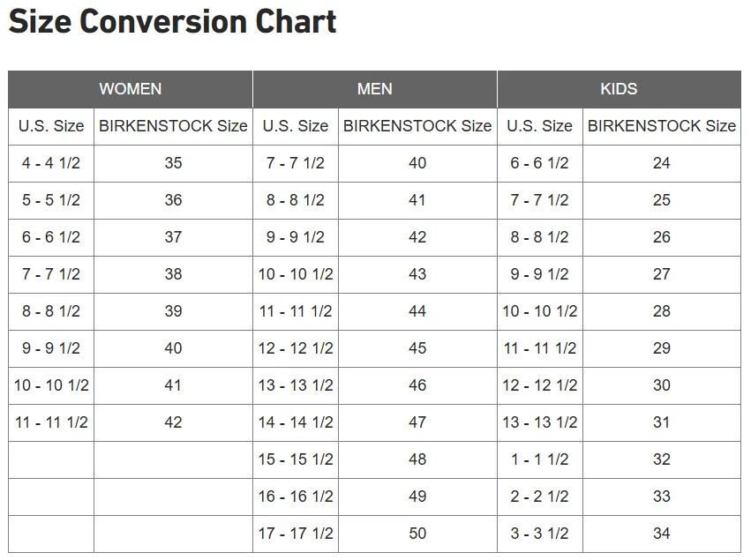751x560 pixels.
Task: Select the KIDS column header
Action: coord(619,89)
